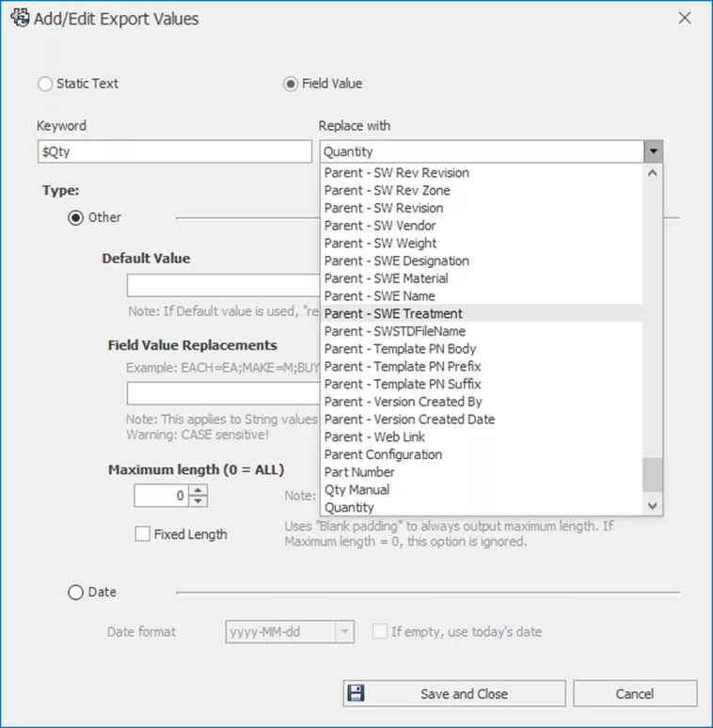Click the Keyword input field
Screen dimensions: 713x728
click(x=174, y=151)
